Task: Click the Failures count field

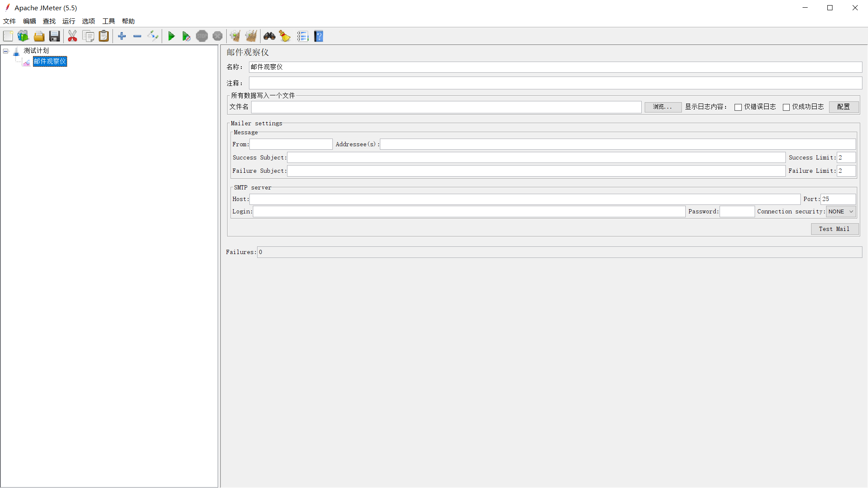Action: (560, 252)
